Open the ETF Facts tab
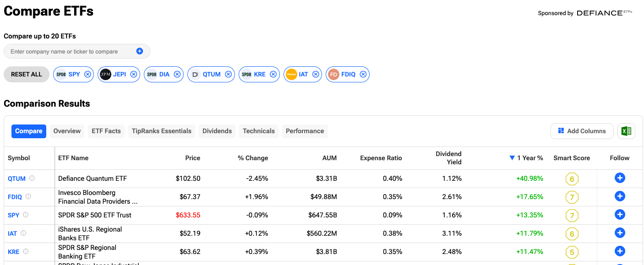The height and width of the screenshot is (265, 644). (x=106, y=131)
